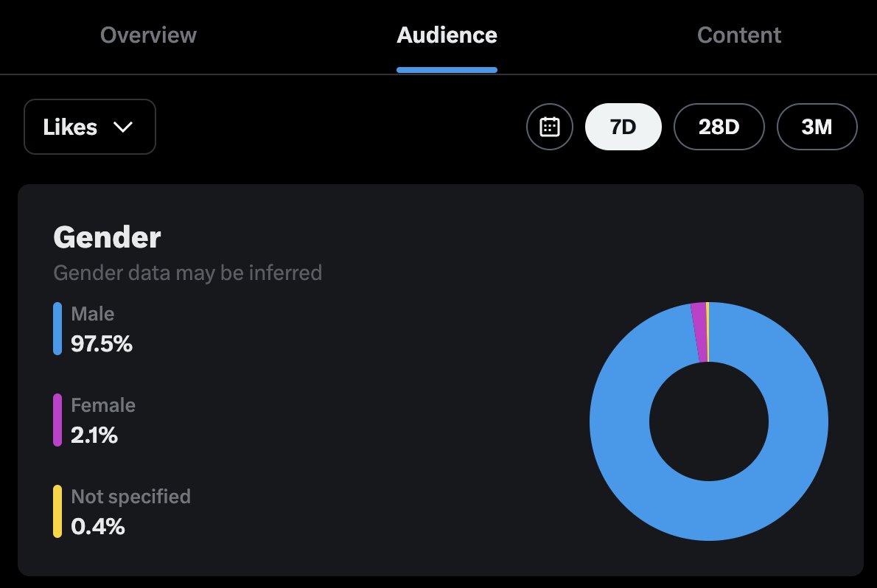Click the yellow Not specified legend swatch

tap(57, 511)
